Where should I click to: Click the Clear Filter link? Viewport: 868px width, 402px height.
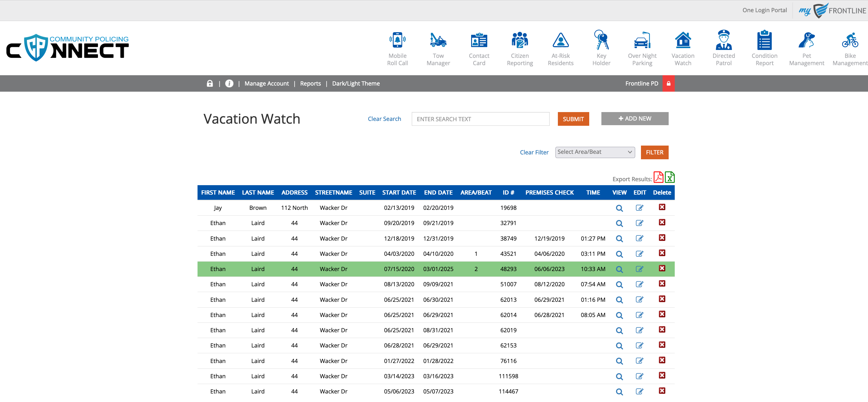point(534,153)
